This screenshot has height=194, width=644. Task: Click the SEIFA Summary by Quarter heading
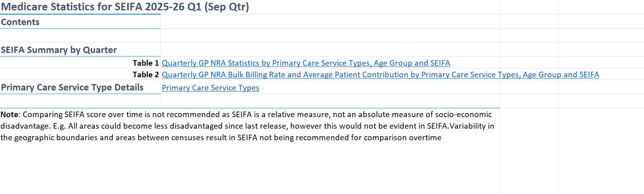click(x=59, y=50)
